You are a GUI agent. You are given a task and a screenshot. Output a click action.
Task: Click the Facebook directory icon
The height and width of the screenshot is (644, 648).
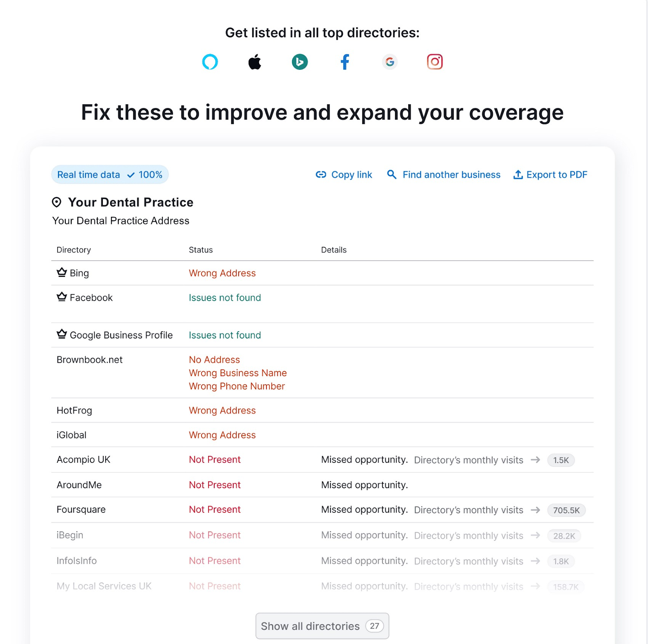point(345,62)
